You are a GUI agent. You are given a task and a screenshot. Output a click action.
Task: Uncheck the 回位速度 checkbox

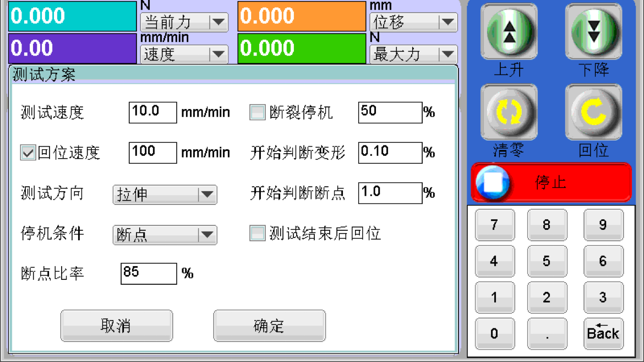(x=28, y=153)
